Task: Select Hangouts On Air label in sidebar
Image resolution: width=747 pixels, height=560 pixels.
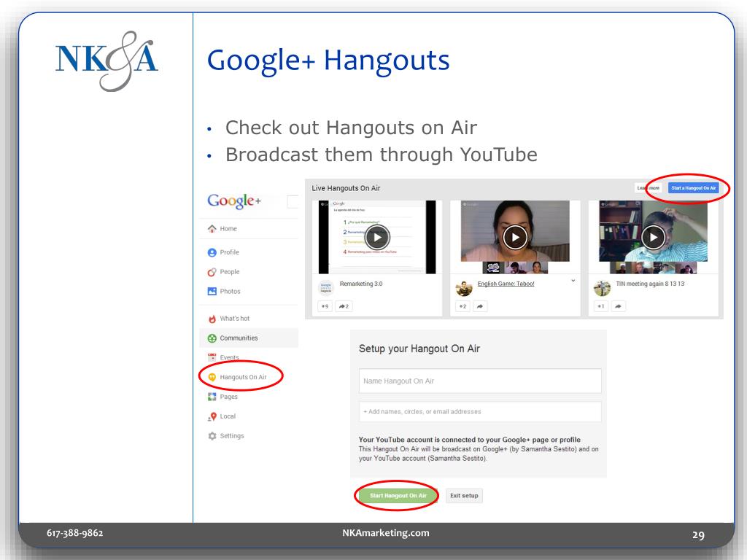Action: (x=243, y=377)
